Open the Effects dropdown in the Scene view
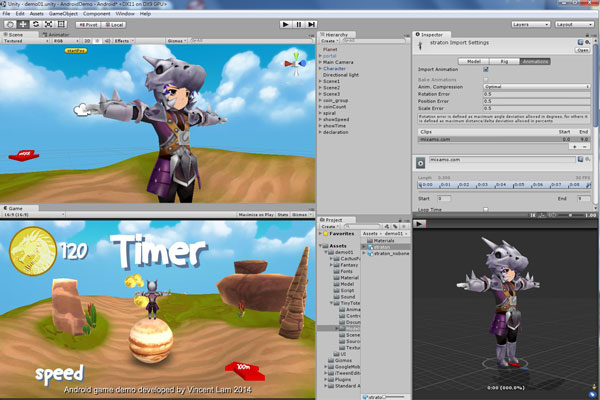 [x=124, y=41]
